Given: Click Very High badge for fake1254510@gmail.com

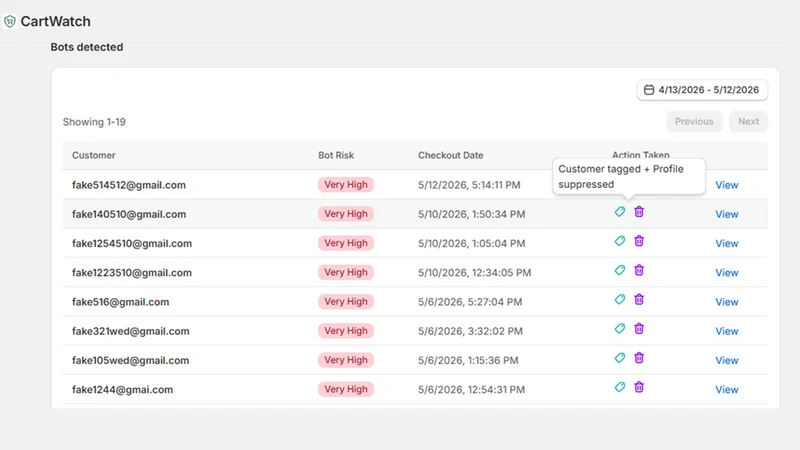Looking at the screenshot, I should point(346,243).
